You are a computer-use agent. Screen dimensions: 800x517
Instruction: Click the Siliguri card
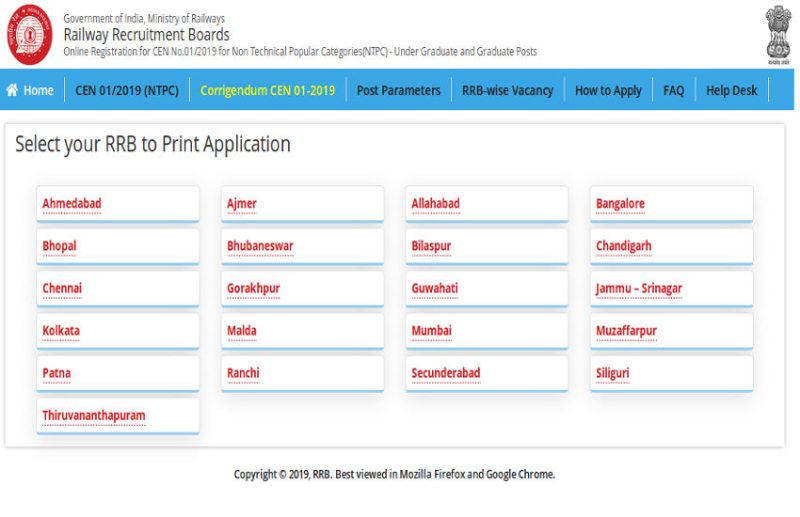click(671, 373)
